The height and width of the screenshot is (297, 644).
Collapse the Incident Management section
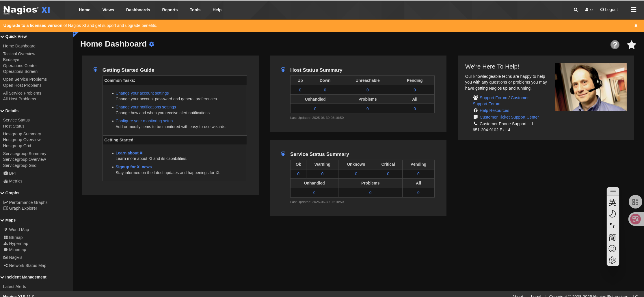point(24,277)
